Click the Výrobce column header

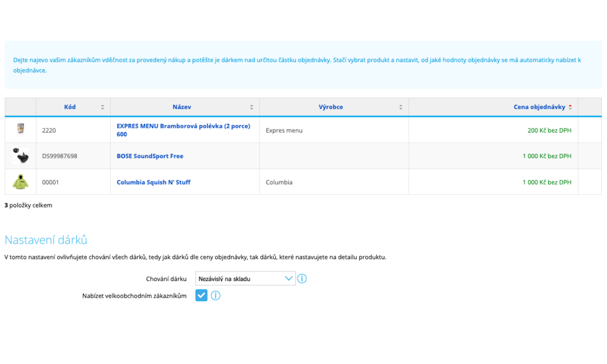pyautogui.click(x=334, y=107)
